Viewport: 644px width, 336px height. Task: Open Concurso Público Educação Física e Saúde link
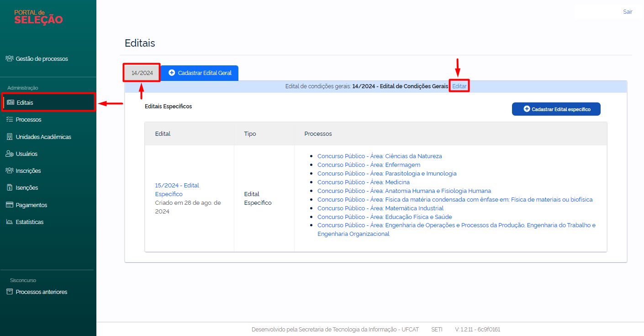pos(385,217)
